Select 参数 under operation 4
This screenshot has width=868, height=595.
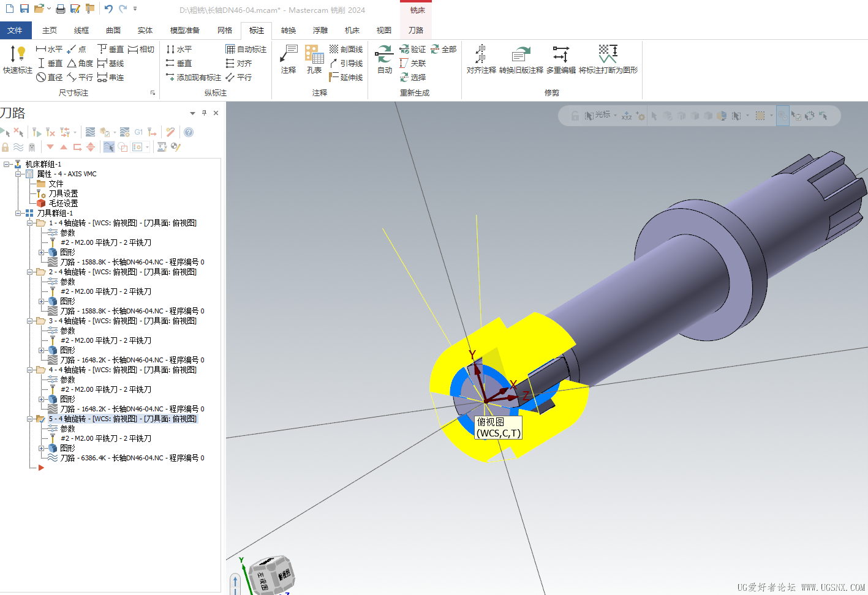(67, 380)
